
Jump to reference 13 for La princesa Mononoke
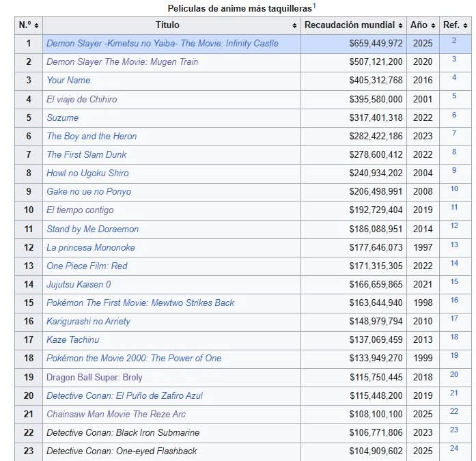[x=454, y=245]
